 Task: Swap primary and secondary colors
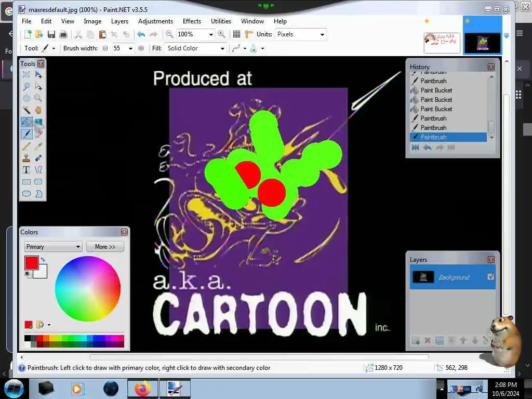(x=43, y=260)
